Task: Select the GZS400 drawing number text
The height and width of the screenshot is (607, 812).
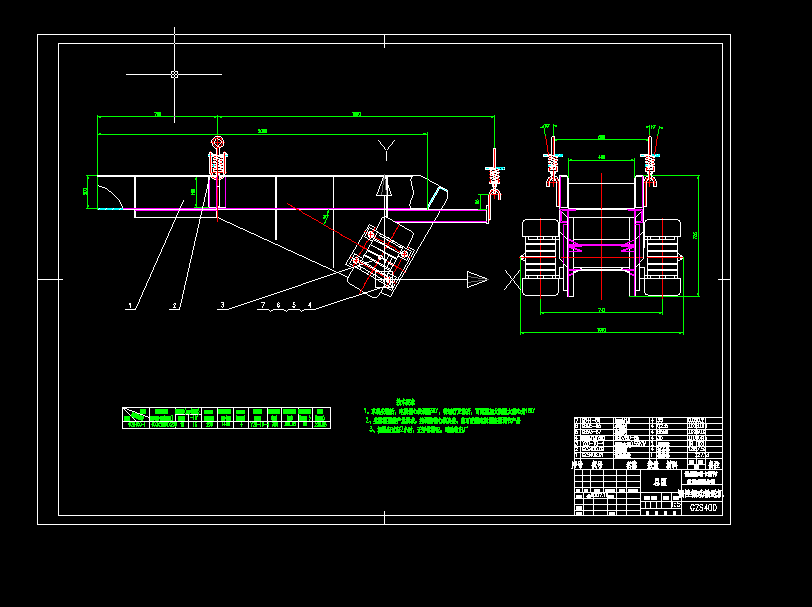Action: coord(703,508)
